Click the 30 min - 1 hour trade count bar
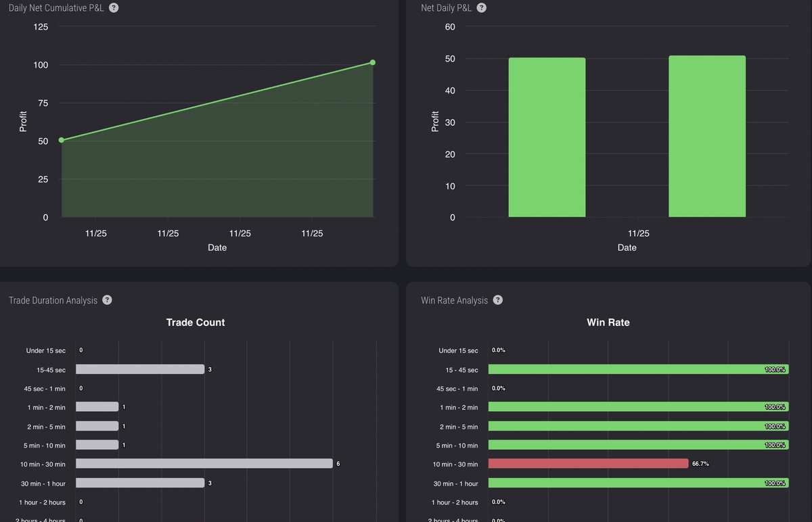The height and width of the screenshot is (522, 812). (140, 483)
